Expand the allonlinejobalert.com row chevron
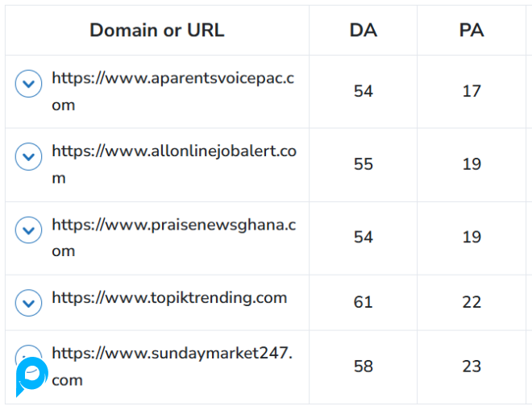Image resolution: width=532 pixels, height=410 pixels. pyautogui.click(x=29, y=156)
